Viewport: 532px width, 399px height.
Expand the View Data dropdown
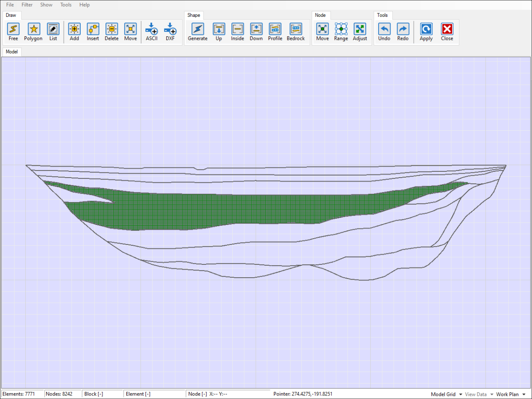[479, 394]
